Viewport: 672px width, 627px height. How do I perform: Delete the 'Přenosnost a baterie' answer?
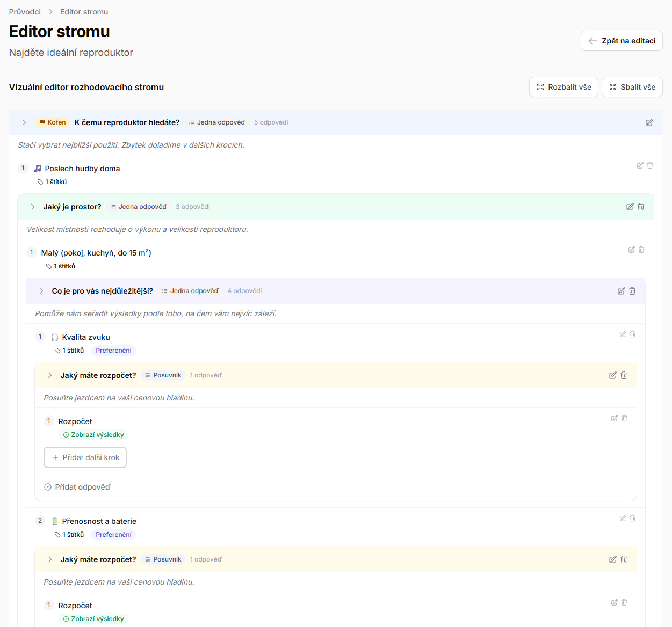633,518
